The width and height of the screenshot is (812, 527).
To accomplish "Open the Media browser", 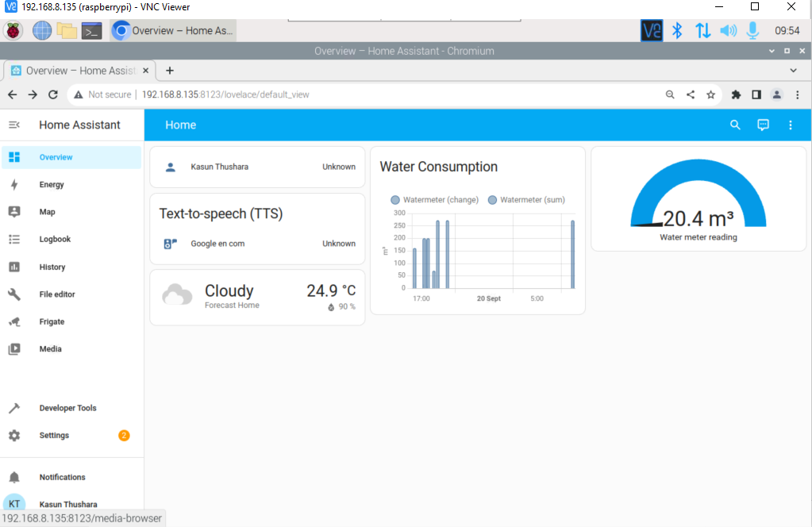I will (x=50, y=349).
